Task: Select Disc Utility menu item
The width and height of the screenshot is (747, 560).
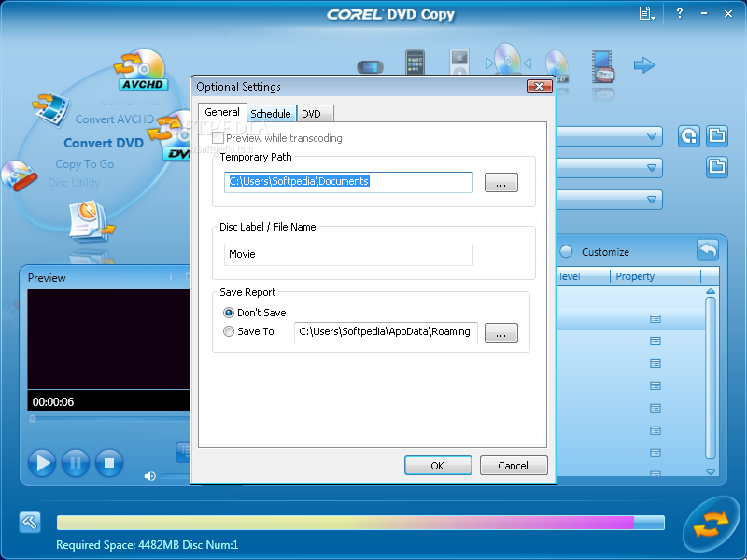Action: (74, 182)
